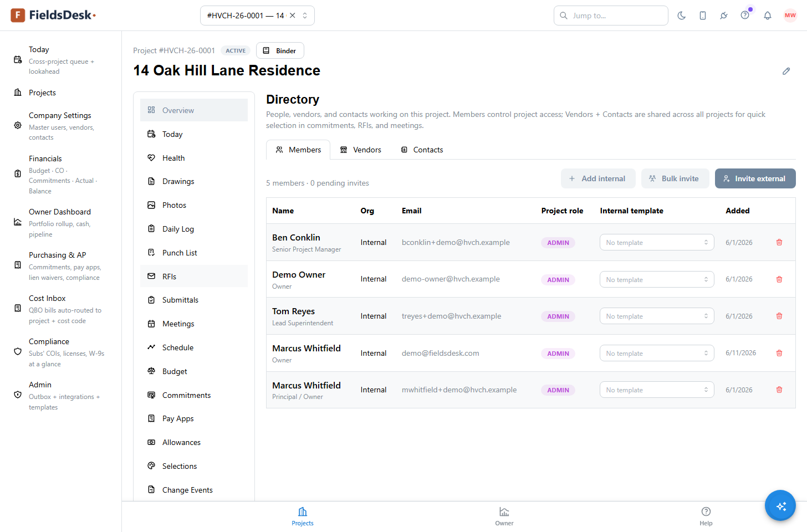Open Tom Reyes internal template dropdown
807x532 pixels.
click(x=657, y=316)
